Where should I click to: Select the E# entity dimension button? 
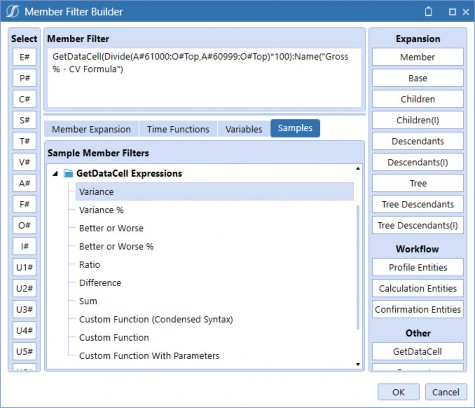pyautogui.click(x=24, y=57)
